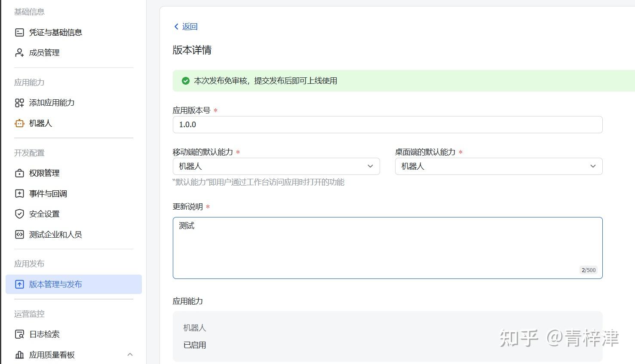Open 桌面端的默认能力 dropdown
The image size is (635, 364).
[499, 166]
